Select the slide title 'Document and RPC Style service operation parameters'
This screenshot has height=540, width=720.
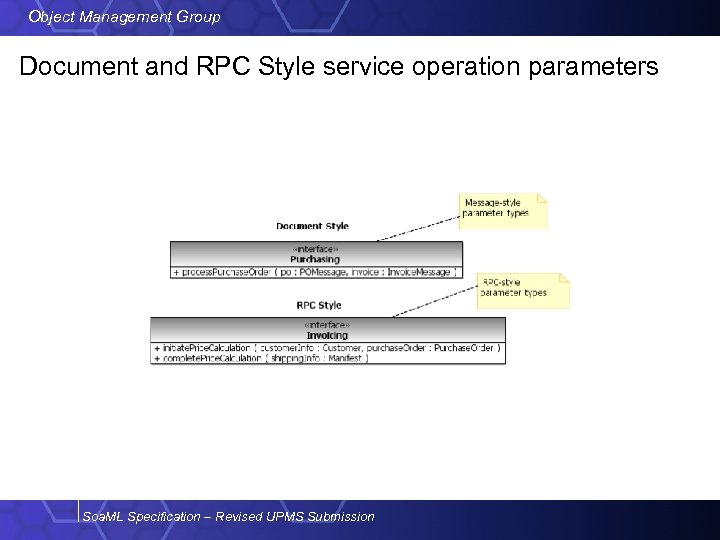click(339, 66)
